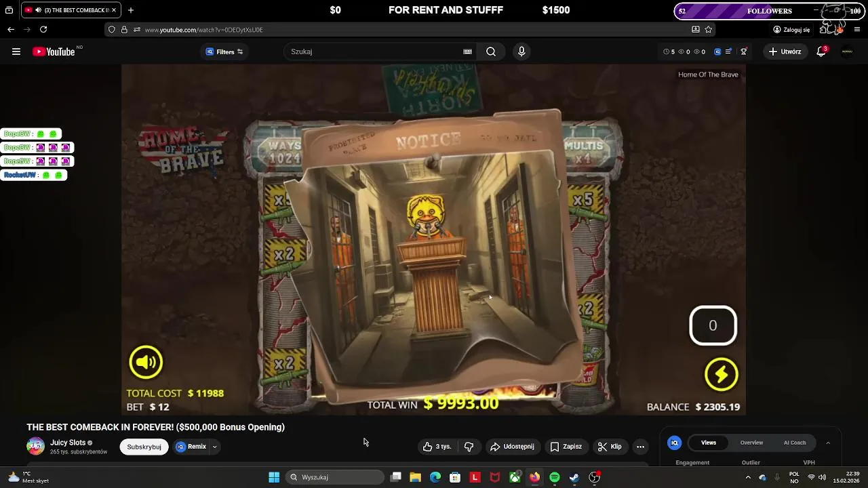This screenshot has width=868, height=488.
Task: Click the Subskrybuj subscribe button
Action: pyautogui.click(x=144, y=447)
